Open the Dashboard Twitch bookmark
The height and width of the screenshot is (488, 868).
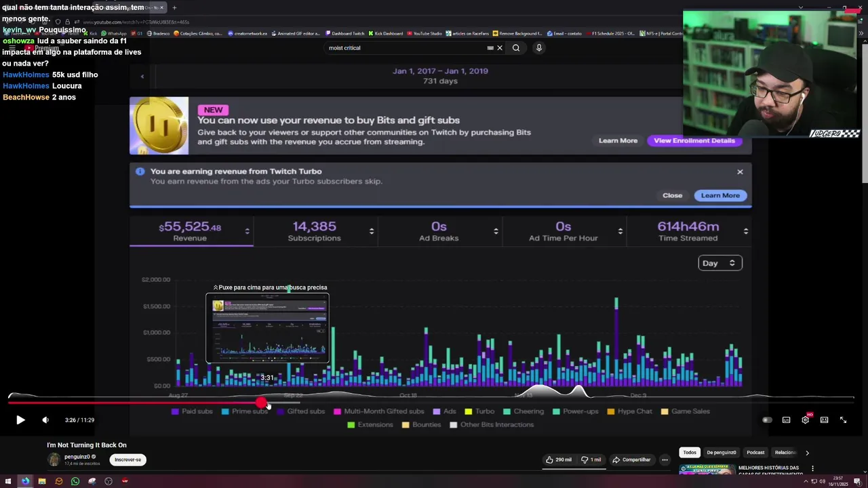(x=344, y=33)
